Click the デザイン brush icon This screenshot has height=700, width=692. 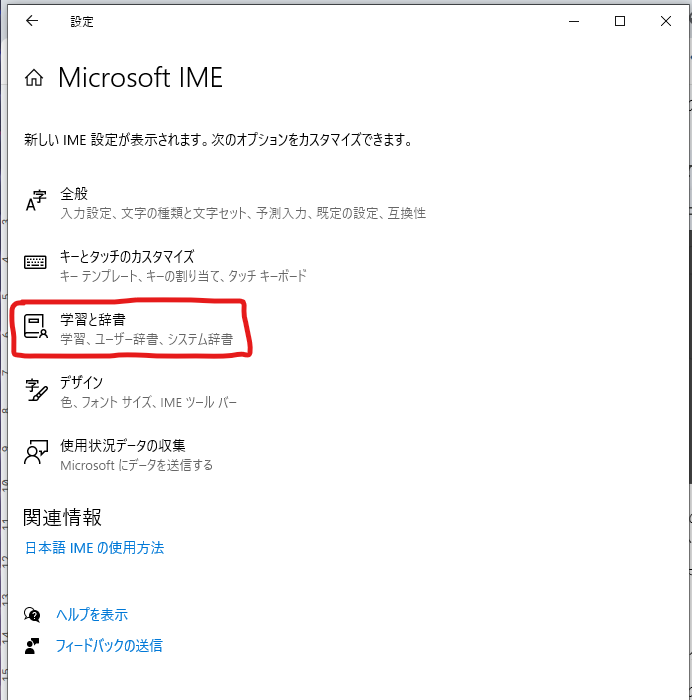(36, 391)
